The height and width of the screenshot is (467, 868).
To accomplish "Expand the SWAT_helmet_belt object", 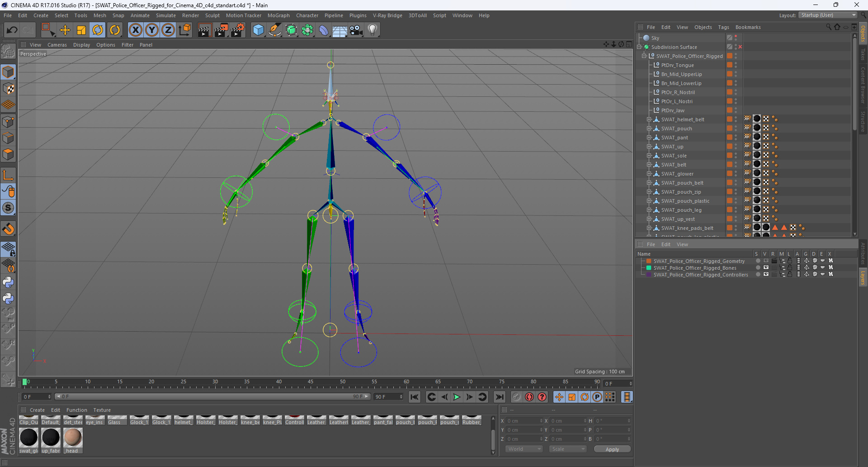I will tap(649, 119).
